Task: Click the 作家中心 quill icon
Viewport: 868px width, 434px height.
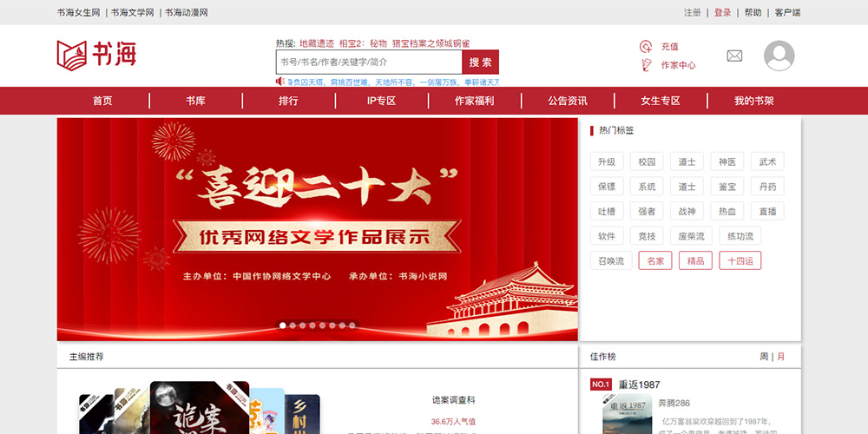Action: click(646, 65)
